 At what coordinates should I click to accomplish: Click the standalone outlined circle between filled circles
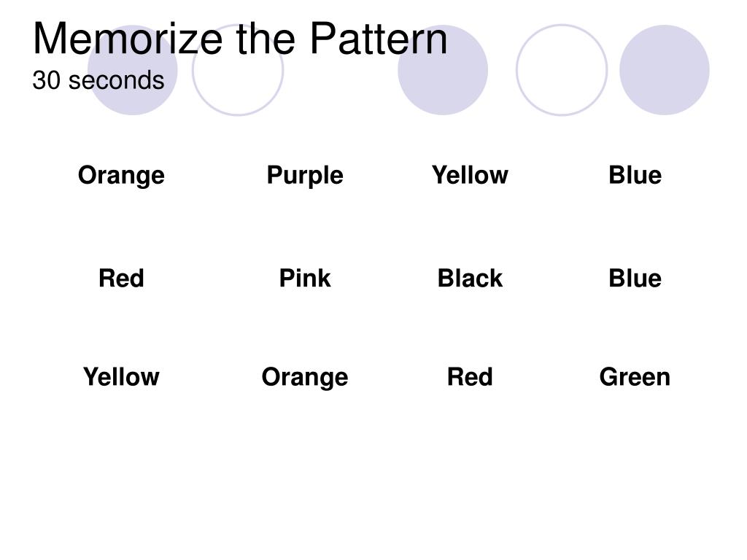click(x=562, y=70)
